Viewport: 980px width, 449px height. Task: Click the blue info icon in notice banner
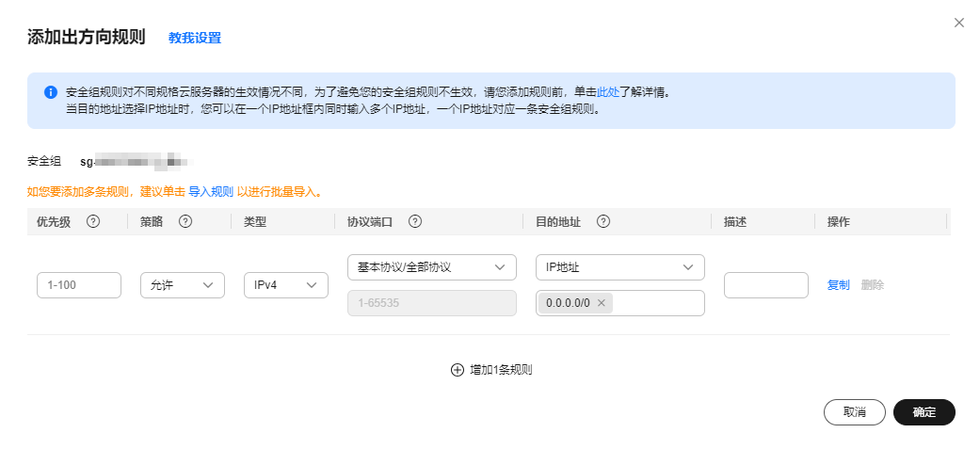[51, 92]
